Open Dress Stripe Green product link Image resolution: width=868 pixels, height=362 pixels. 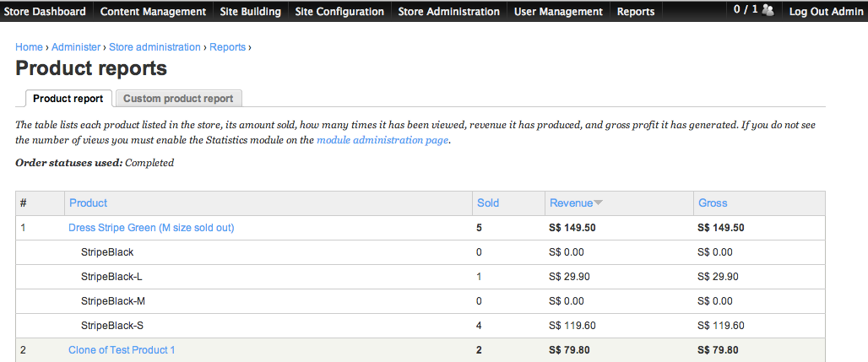151,228
